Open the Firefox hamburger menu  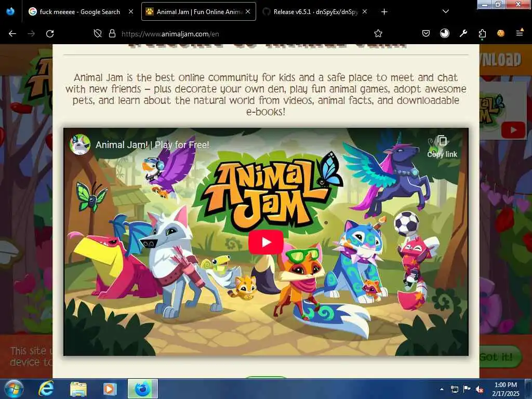(520, 33)
